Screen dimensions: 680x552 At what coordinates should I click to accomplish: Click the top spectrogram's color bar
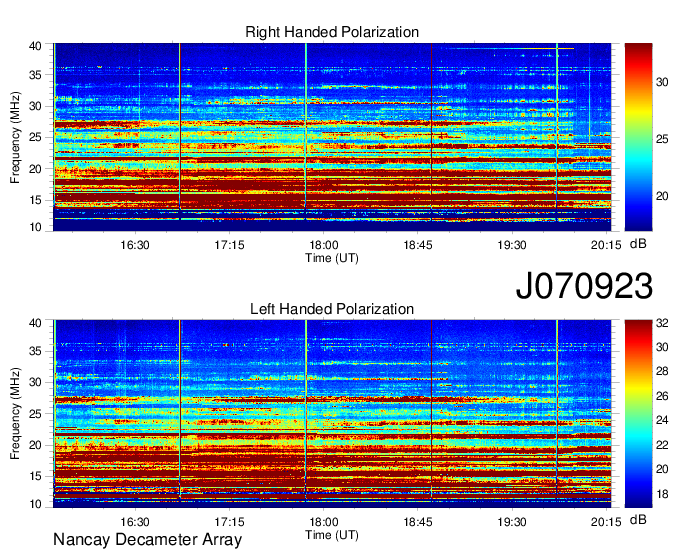tap(638, 137)
